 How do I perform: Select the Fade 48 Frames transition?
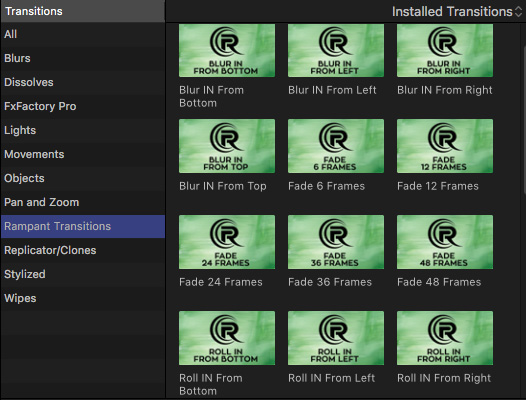click(x=445, y=242)
